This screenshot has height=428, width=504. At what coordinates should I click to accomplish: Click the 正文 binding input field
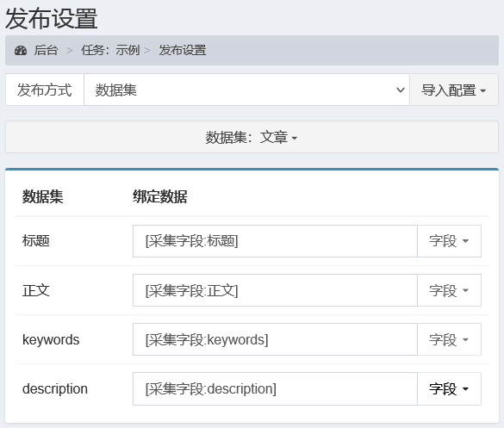(275, 290)
